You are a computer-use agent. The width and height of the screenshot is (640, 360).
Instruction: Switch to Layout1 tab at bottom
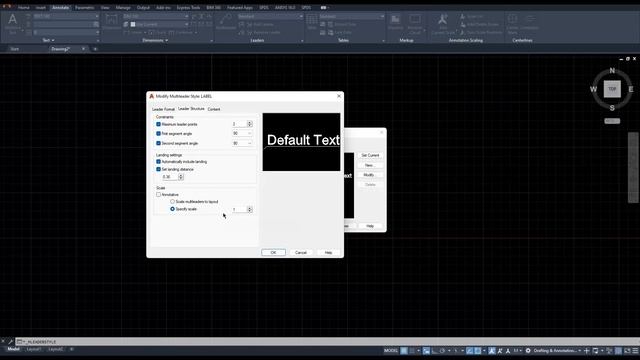coord(33,349)
